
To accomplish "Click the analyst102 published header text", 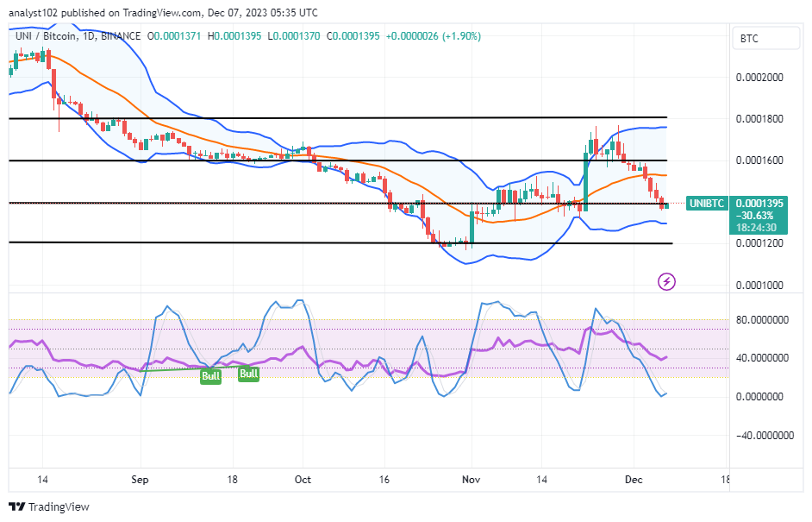I will point(163,12).
